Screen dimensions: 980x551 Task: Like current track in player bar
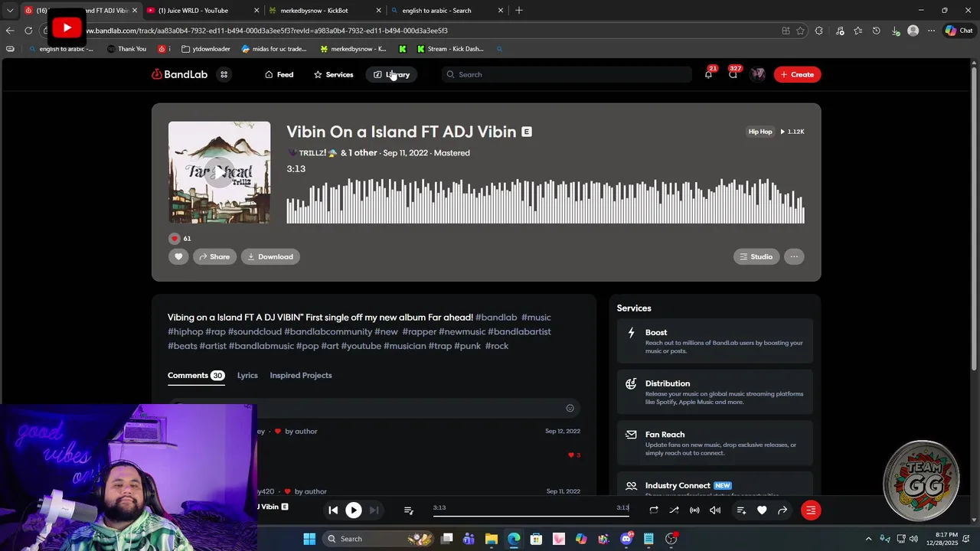(x=762, y=510)
